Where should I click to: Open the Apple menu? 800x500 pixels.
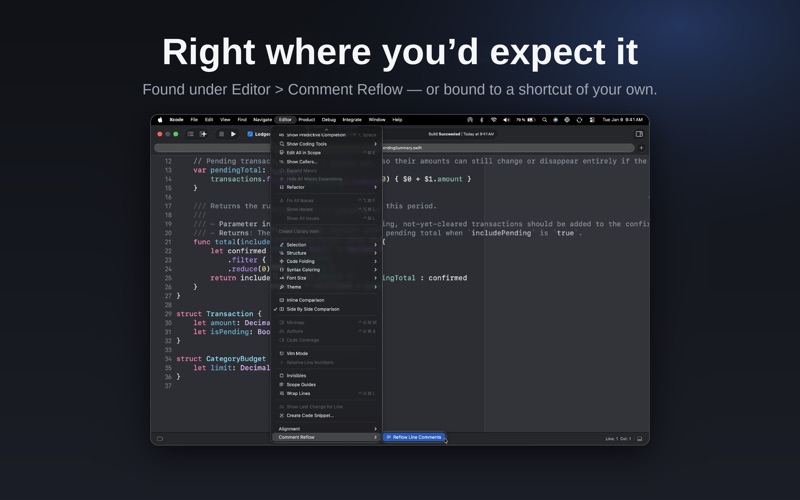point(160,120)
